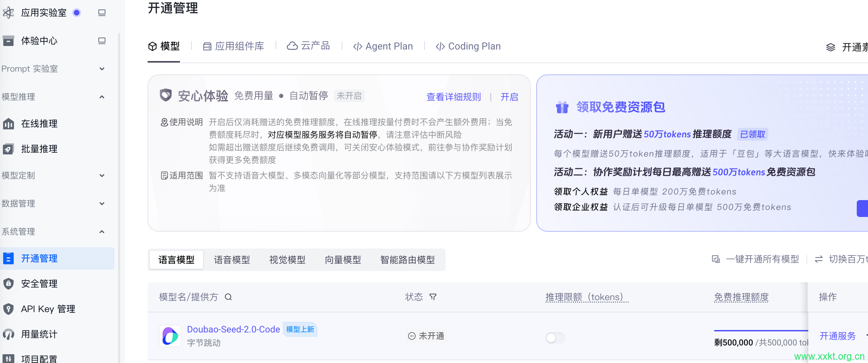Click the 未开启 status tag
The height and width of the screenshot is (363, 868).
tap(349, 96)
